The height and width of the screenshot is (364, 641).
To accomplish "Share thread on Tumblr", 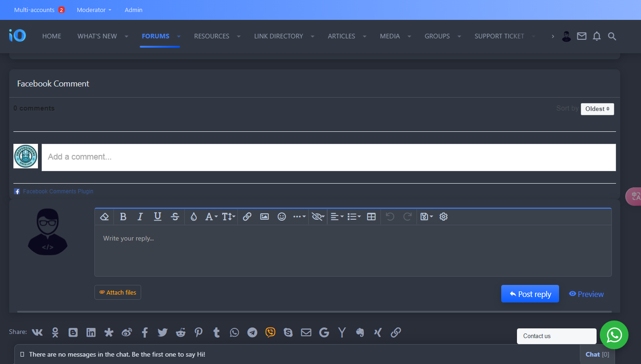I will [216, 332].
